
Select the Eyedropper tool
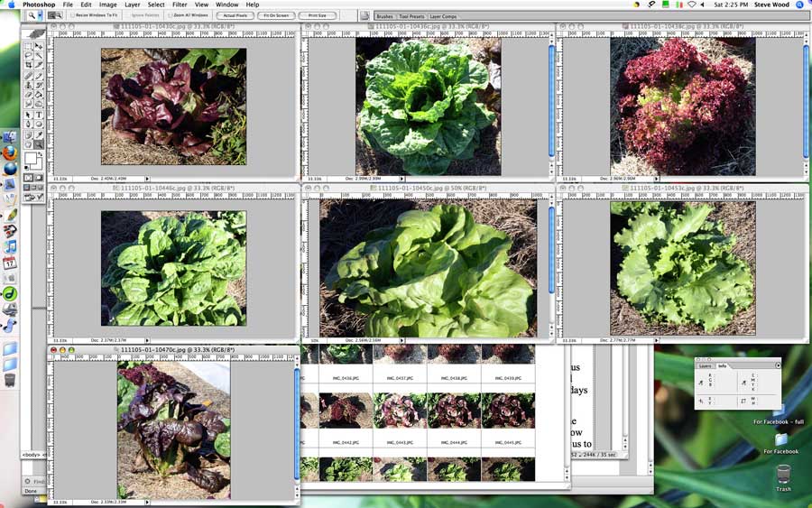click(39, 135)
